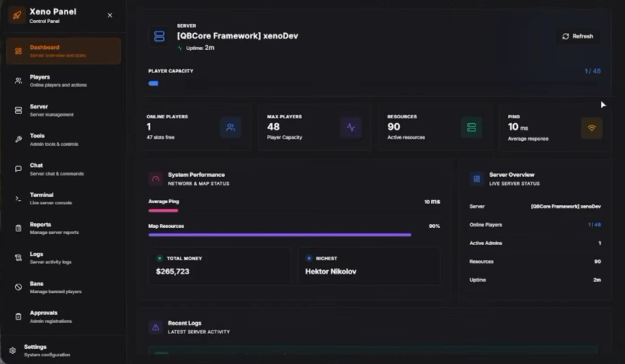Select Tools in the sidebar
This screenshot has height=364, width=625.
pyautogui.click(x=64, y=139)
